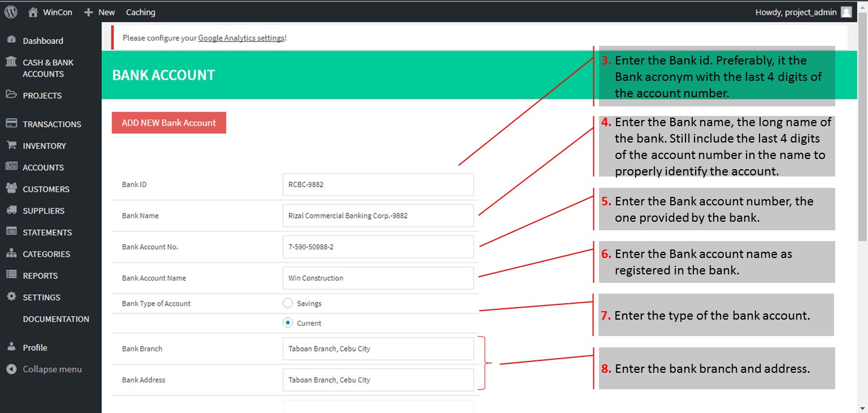Click the WordPress logo icon
Image resolution: width=868 pixels, height=413 pixels.
(x=11, y=12)
